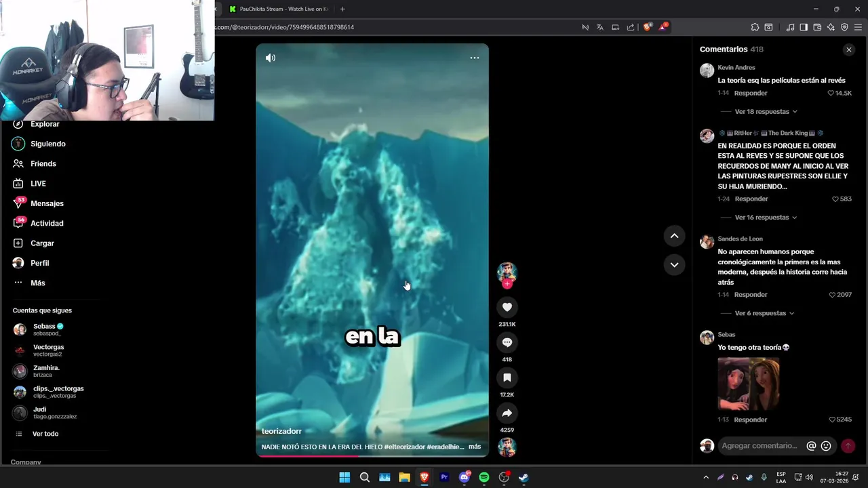The image size is (868, 488).
Task: Reply to Kevin Andres's comment
Action: 751,93
